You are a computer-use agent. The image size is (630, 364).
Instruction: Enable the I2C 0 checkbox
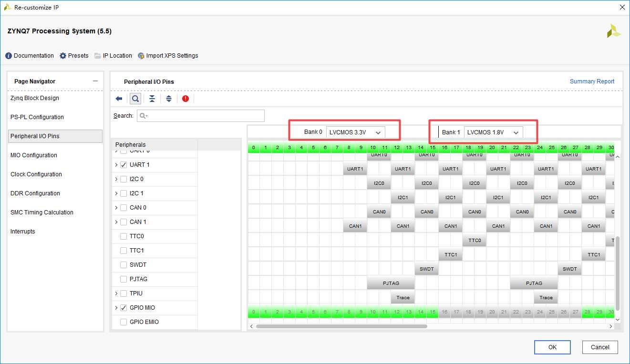(x=124, y=179)
